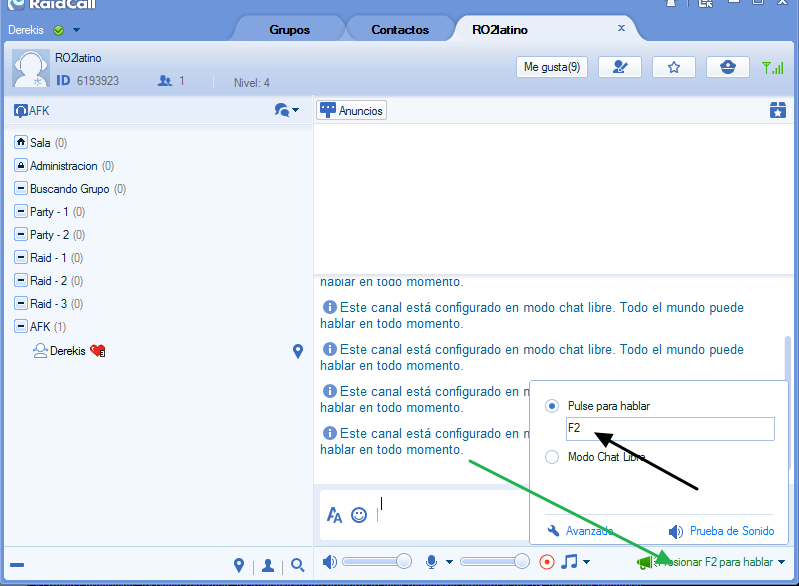This screenshot has height=586, width=799.
Task: Click the Nivel: 4 text
Action: point(252,83)
